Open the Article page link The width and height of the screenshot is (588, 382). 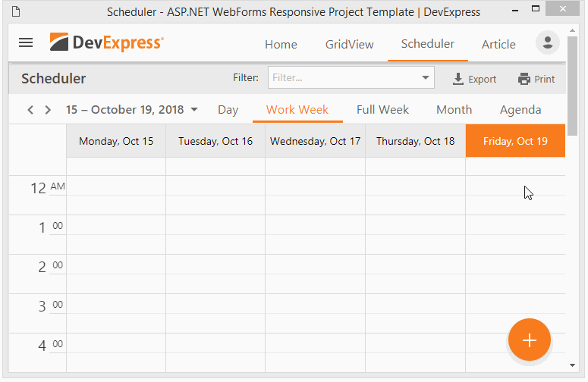click(498, 44)
